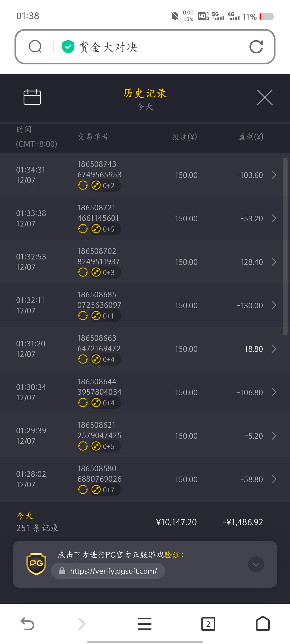Screen dimensions: 290x644
Task: Collapse the PG verification banner chevron
Action: (256, 564)
